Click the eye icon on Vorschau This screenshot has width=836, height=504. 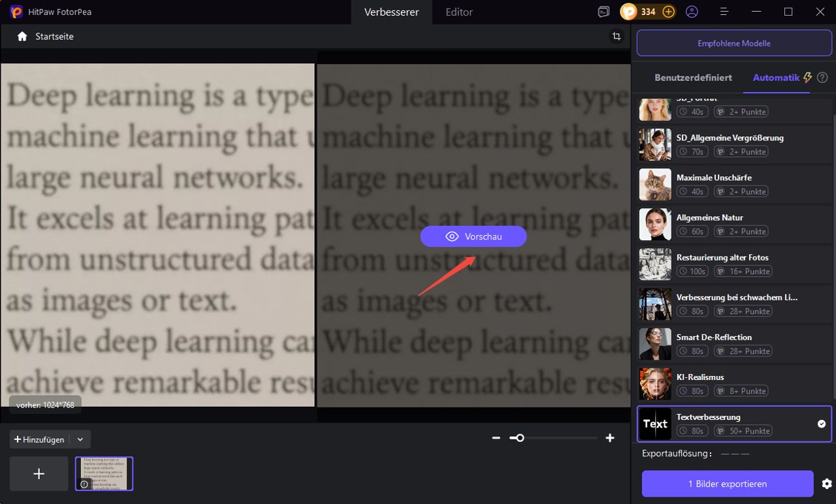tap(452, 236)
